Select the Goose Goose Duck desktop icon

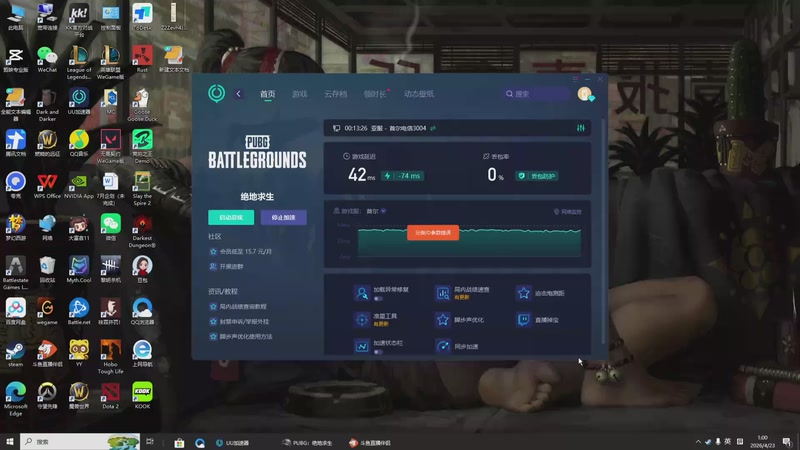coord(142,105)
